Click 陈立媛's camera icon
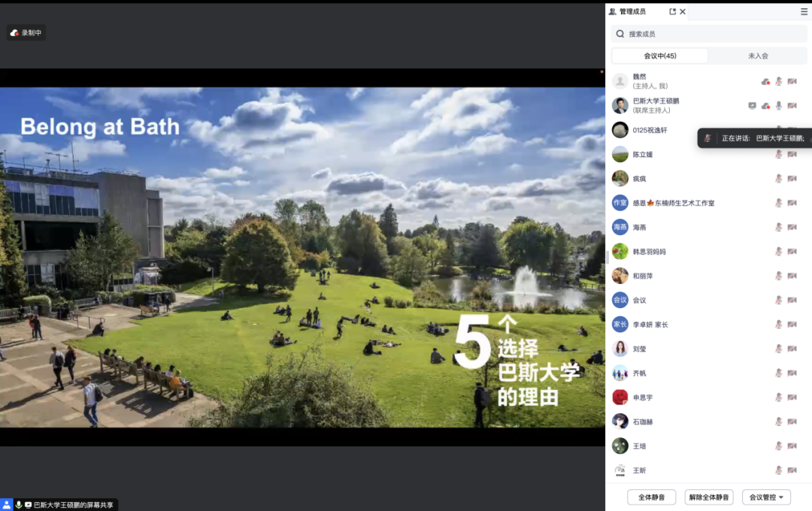This screenshot has height=511, width=812. point(792,154)
